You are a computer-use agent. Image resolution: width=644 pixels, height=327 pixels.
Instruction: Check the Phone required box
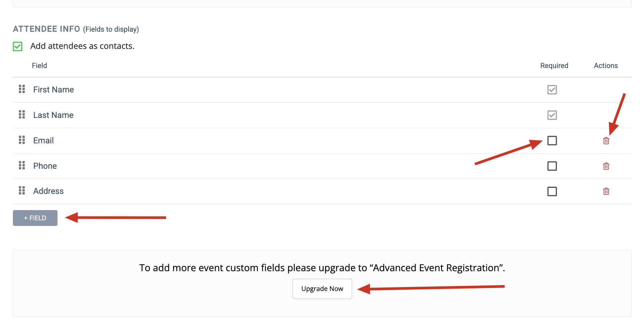552,166
